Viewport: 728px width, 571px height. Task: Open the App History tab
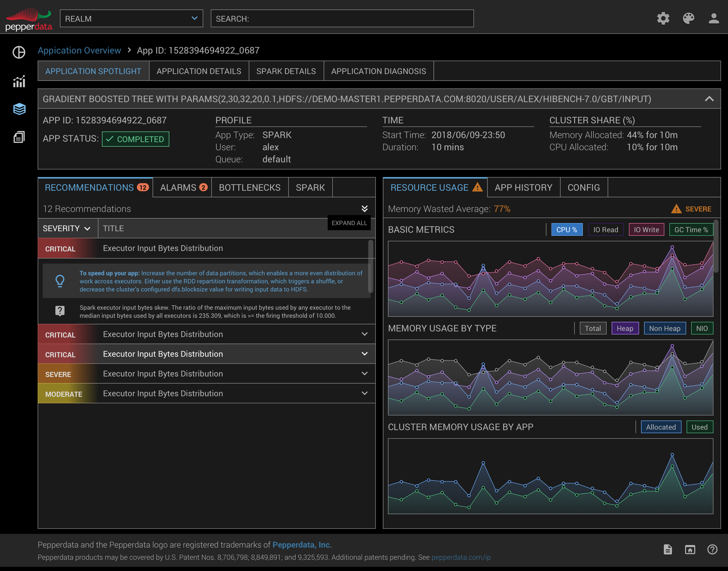[523, 187]
